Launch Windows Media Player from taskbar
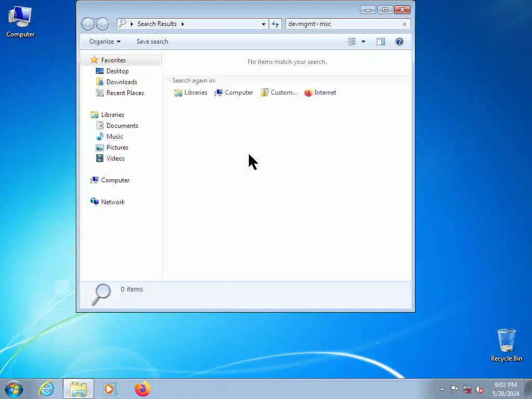Viewport: 532px width, 399px height. (110, 389)
